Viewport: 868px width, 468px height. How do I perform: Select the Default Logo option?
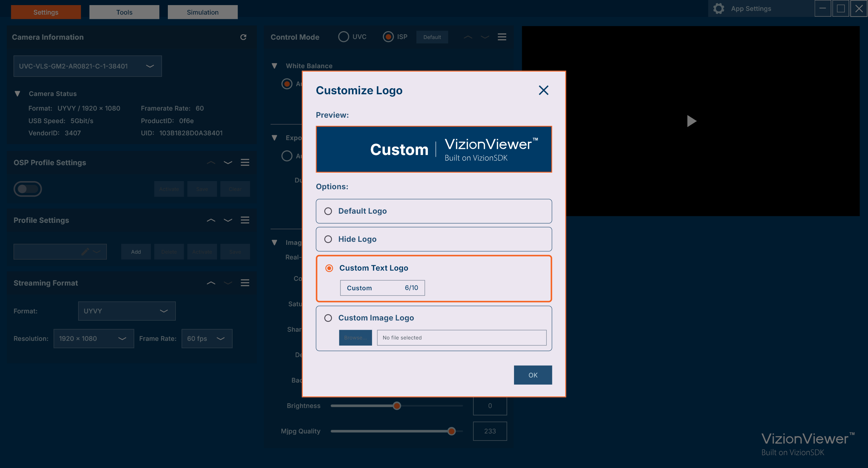(328, 211)
